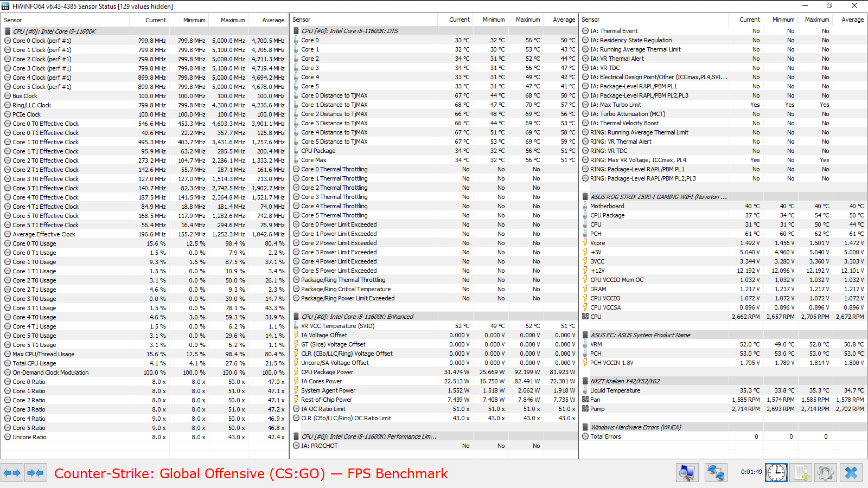868x488 pixels.
Task: Click the expand panes arrows button
Action: (x=12, y=473)
